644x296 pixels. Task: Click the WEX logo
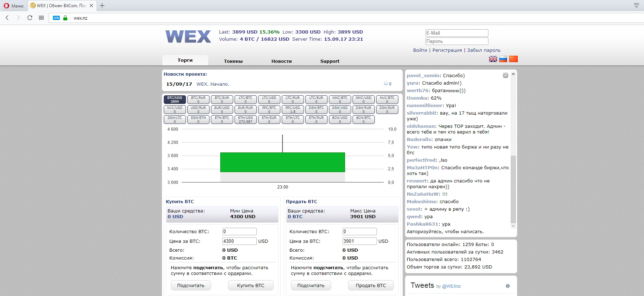pyautogui.click(x=188, y=36)
